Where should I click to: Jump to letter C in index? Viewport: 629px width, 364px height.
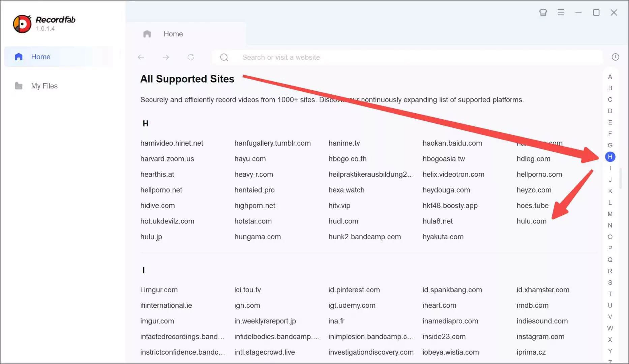[x=610, y=100]
